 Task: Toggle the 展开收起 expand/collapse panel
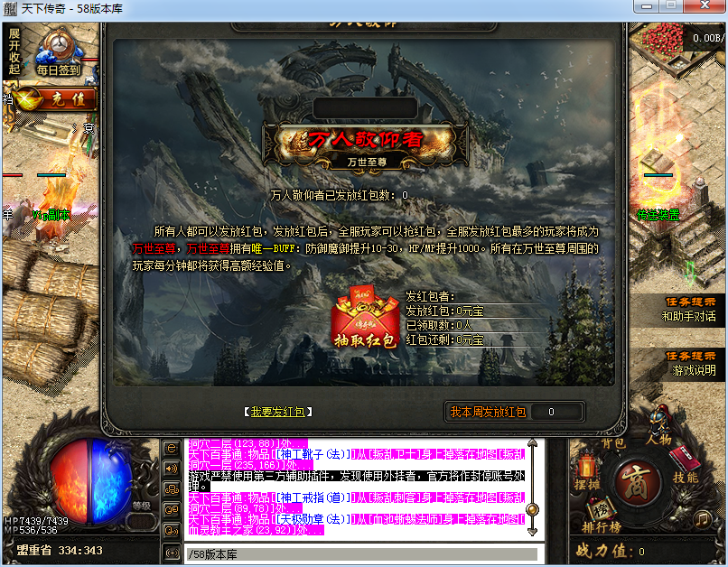pyautogui.click(x=14, y=51)
